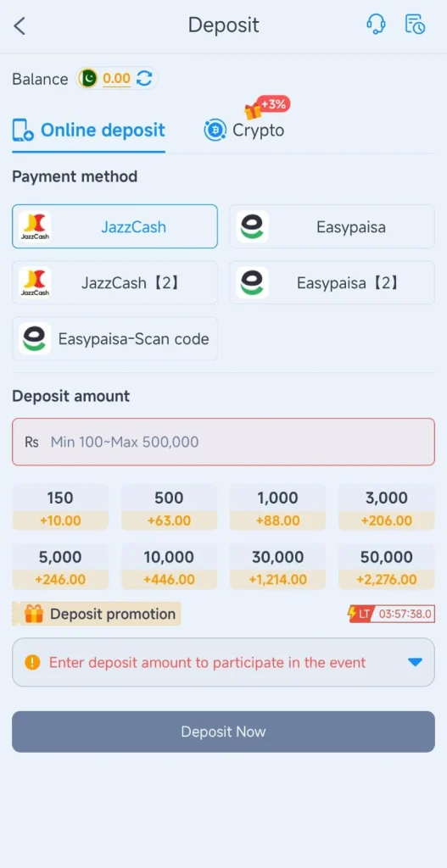
Task: Choose Easypaisa-Scan code payment option
Action: pyautogui.click(x=115, y=339)
